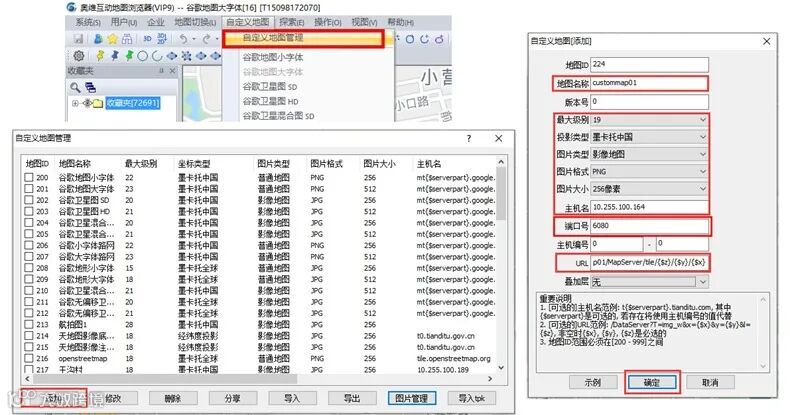
Task: Click the help question mark of map management dialog
Action: pos(469,138)
